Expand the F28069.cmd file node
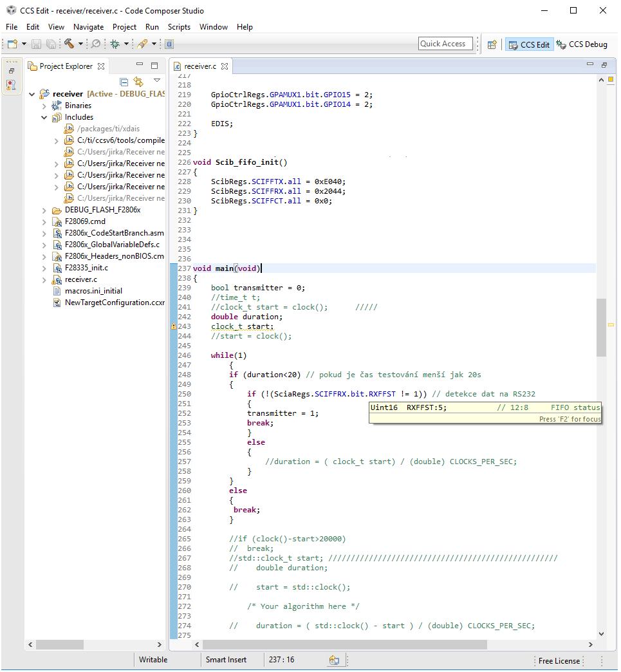621x672 pixels. 44,221
